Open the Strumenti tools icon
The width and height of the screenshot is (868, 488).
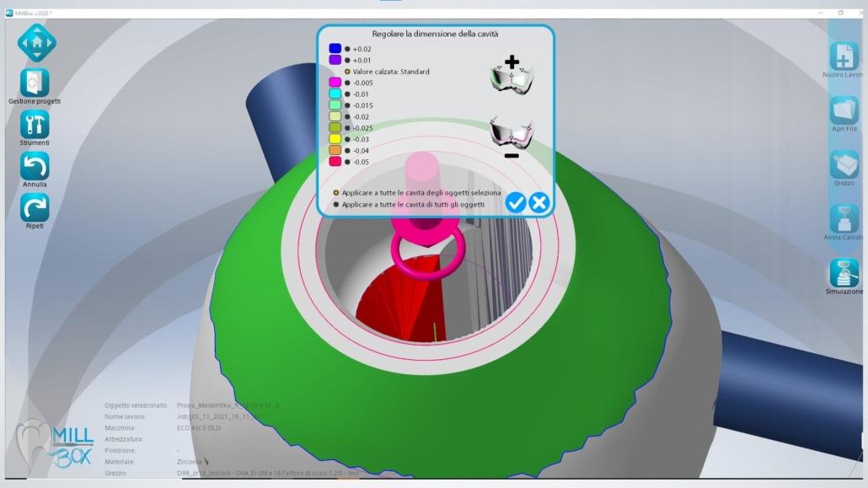point(35,125)
